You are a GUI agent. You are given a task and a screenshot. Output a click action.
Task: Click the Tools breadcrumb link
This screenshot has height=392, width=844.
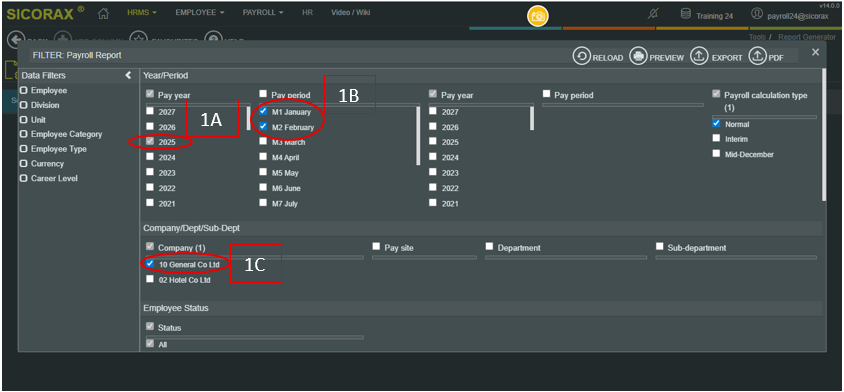(x=758, y=37)
